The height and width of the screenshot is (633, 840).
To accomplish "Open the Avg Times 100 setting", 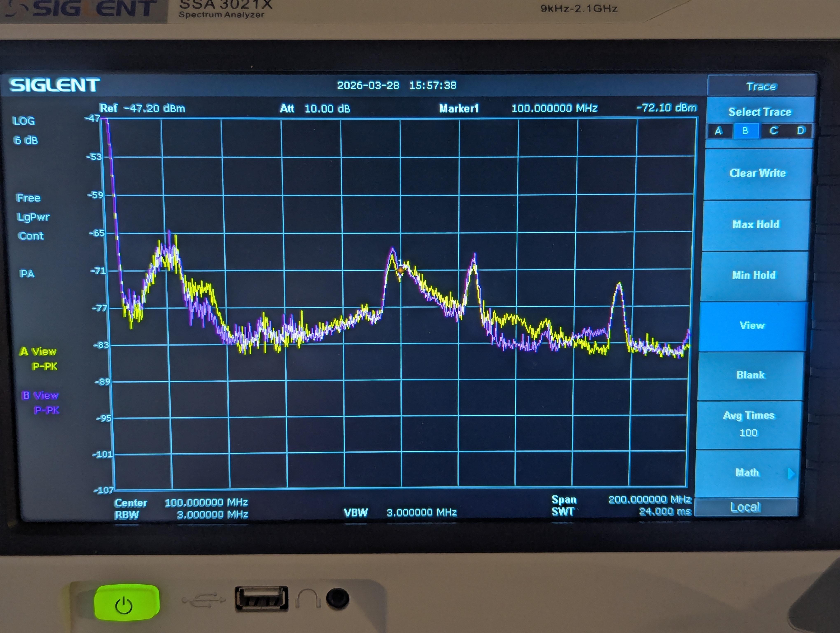I will coord(748,424).
